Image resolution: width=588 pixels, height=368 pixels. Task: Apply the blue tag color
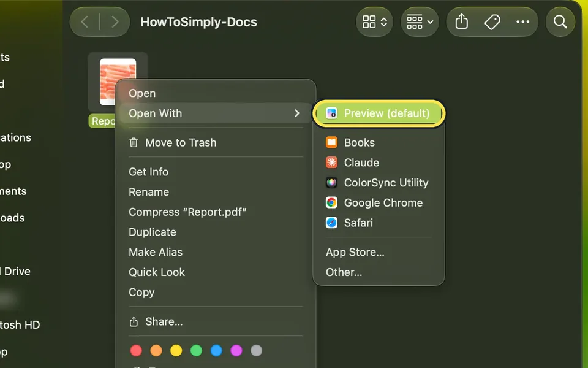(x=216, y=351)
